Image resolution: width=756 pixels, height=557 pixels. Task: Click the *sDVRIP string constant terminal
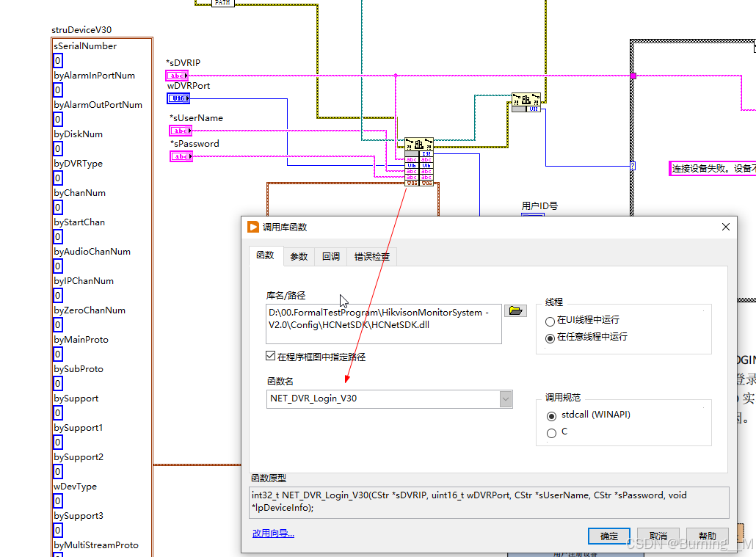[176, 75]
